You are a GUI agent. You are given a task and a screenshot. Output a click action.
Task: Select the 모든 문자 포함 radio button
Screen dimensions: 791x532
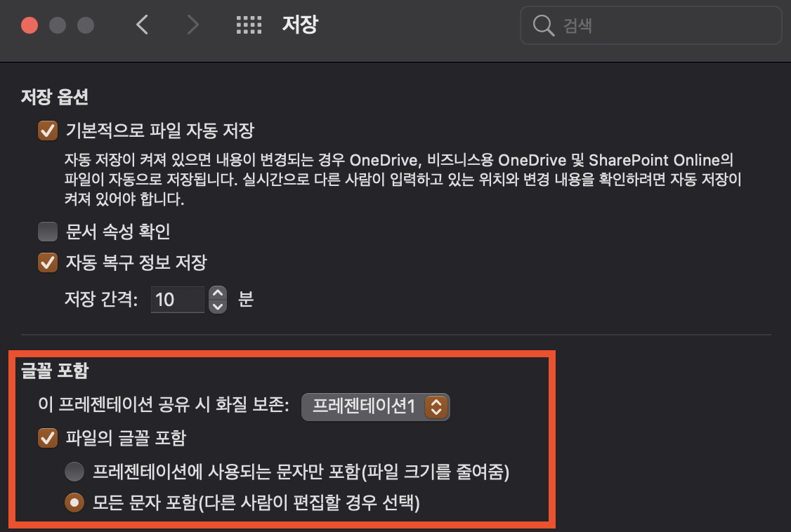74,503
